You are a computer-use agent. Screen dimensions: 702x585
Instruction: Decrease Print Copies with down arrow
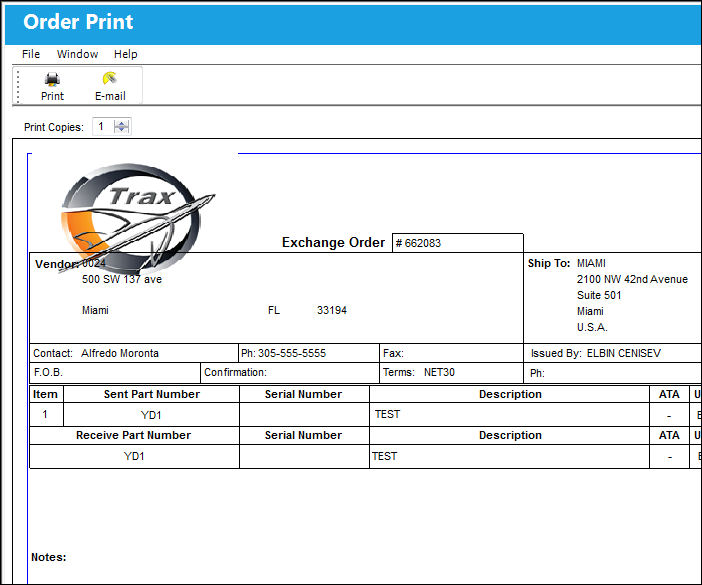(121, 130)
